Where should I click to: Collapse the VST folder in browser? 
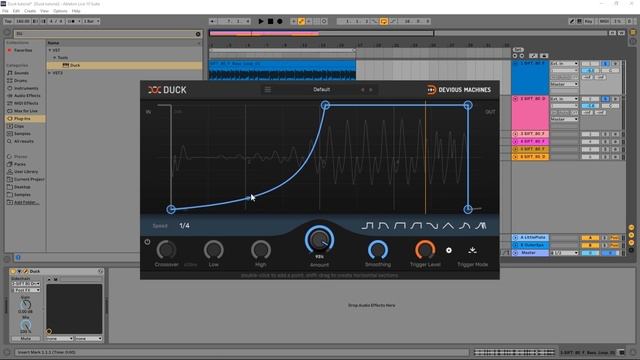point(50,50)
